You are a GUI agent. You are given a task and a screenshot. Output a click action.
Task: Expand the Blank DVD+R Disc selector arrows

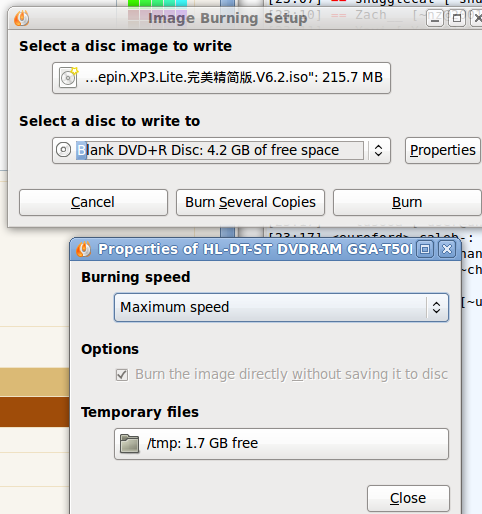click(x=378, y=150)
